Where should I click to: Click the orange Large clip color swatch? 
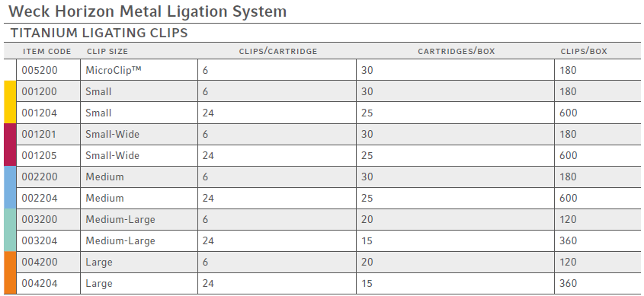[x=10, y=272]
